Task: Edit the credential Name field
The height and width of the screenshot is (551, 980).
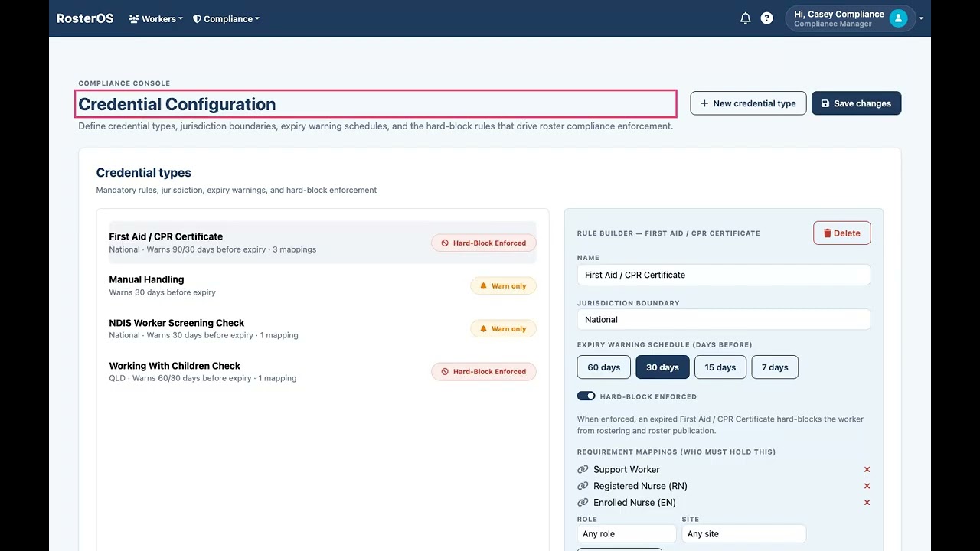Action: (724, 275)
